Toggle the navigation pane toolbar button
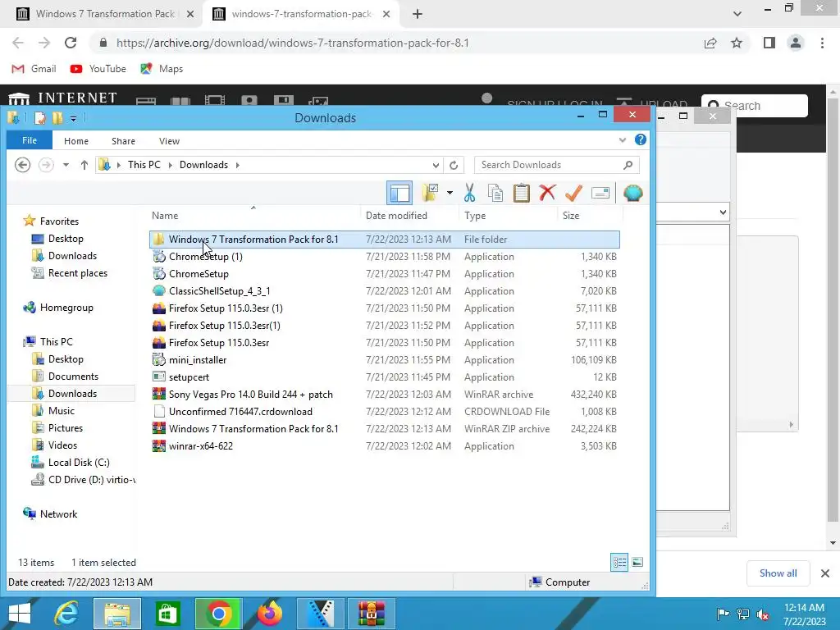 pos(399,193)
